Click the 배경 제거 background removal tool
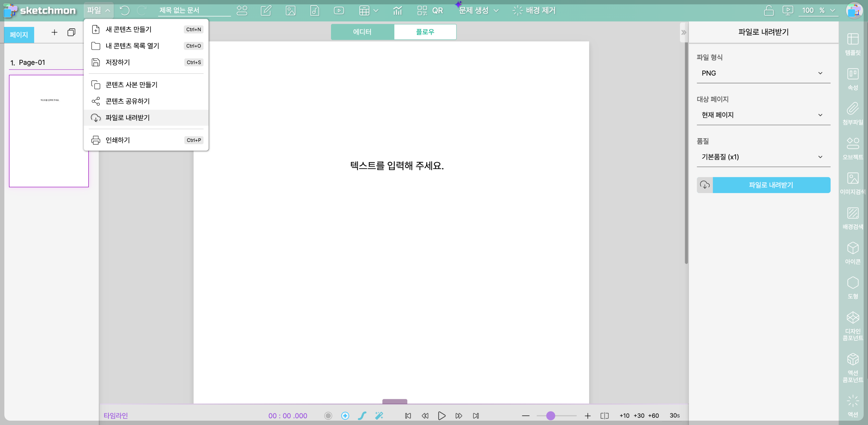This screenshot has width=868, height=425. [534, 10]
